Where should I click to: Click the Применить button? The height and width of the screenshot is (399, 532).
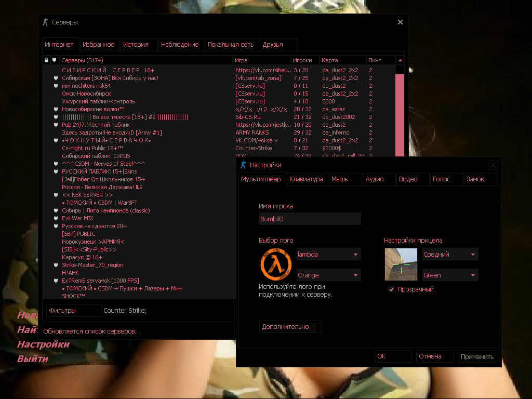pyautogui.click(x=476, y=356)
